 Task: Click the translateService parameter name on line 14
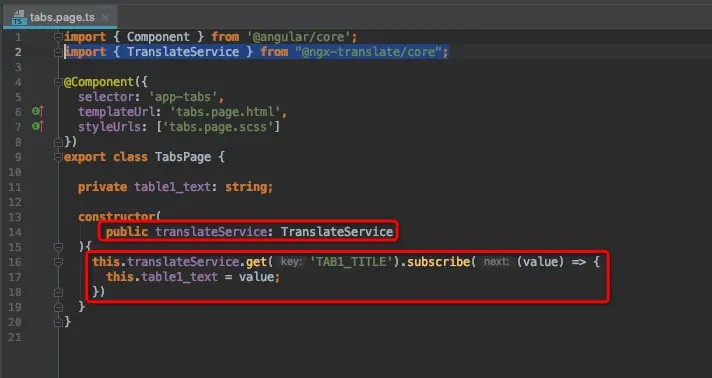click(x=211, y=232)
